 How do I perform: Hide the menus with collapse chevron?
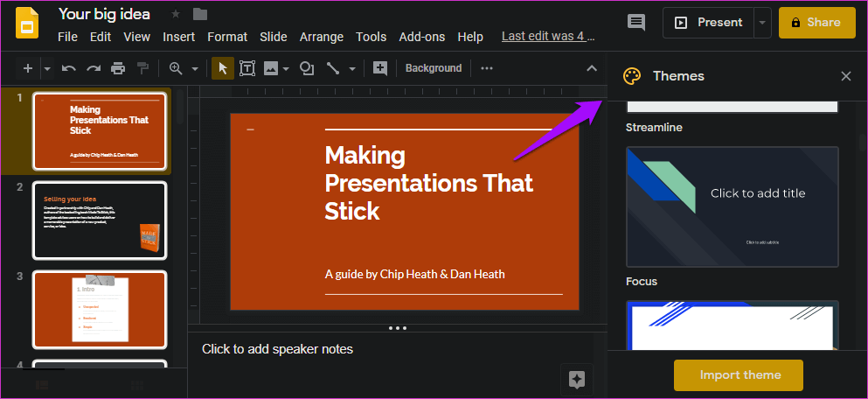pos(592,68)
